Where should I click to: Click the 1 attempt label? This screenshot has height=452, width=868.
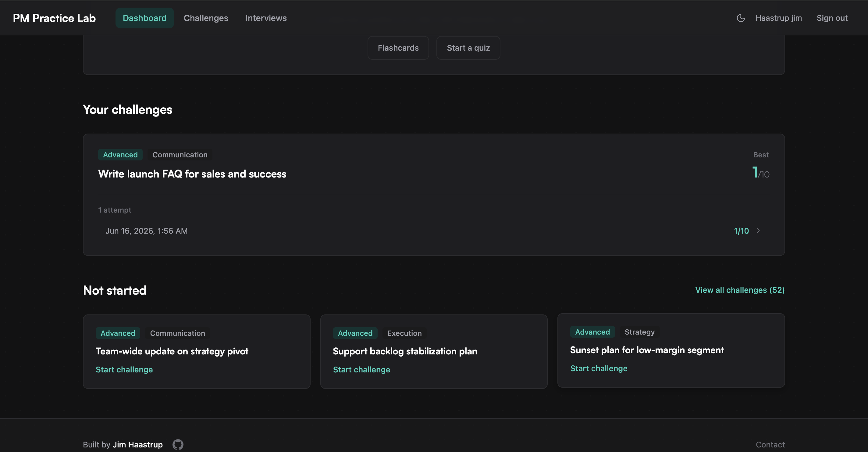coord(115,210)
